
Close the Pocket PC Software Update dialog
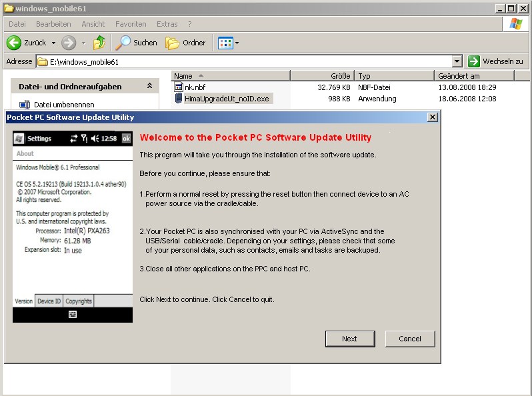point(433,117)
